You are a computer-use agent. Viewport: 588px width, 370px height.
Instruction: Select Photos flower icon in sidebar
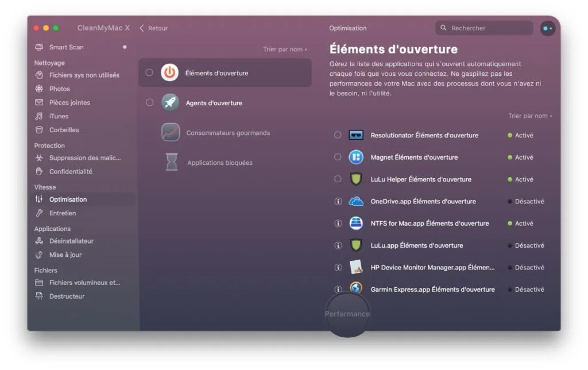39,88
